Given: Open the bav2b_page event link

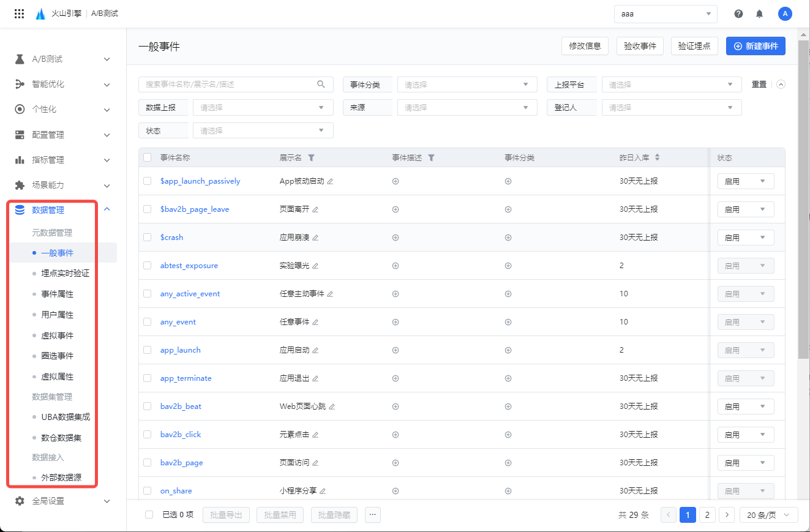Looking at the screenshot, I should coord(182,463).
